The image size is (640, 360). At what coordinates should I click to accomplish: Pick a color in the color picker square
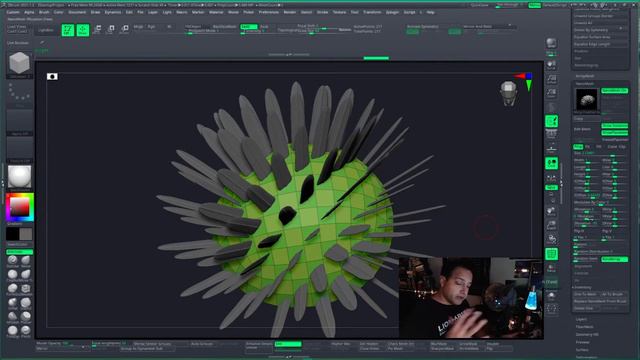click(19, 207)
